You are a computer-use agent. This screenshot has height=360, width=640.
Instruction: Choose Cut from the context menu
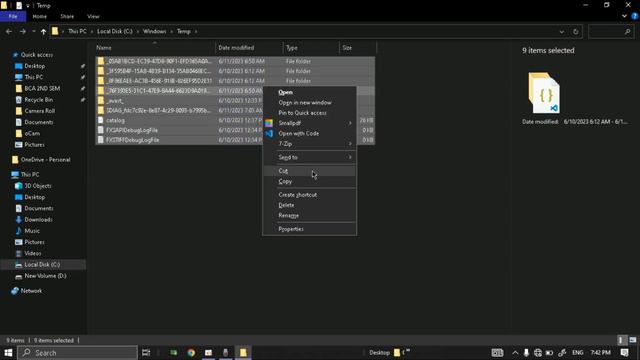[x=310, y=171]
